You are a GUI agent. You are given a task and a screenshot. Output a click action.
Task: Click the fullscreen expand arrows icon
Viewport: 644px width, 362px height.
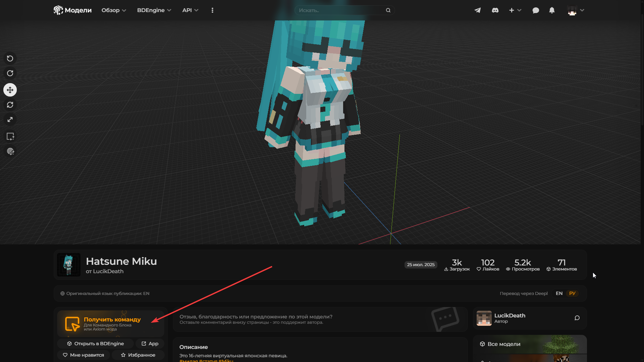point(10,120)
